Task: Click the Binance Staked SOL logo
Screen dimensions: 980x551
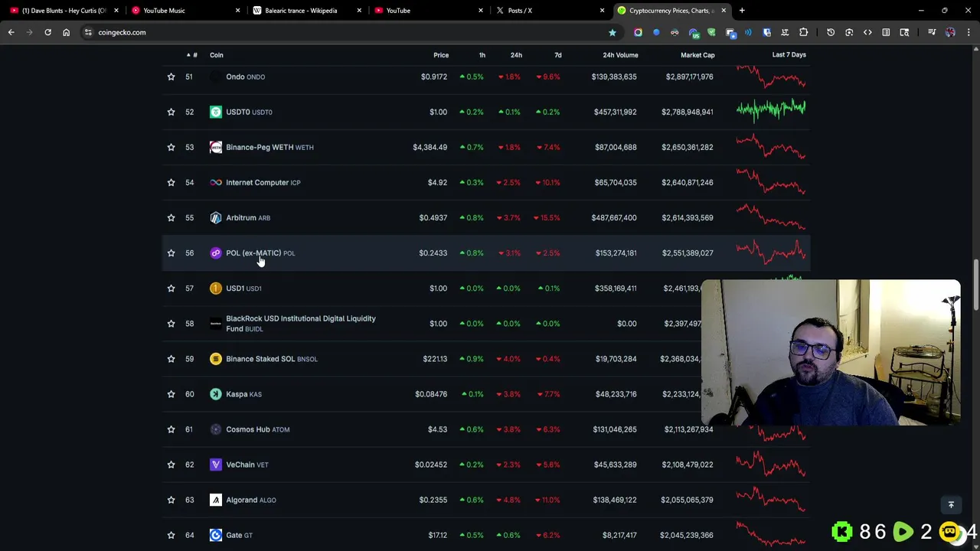Action: (x=216, y=359)
